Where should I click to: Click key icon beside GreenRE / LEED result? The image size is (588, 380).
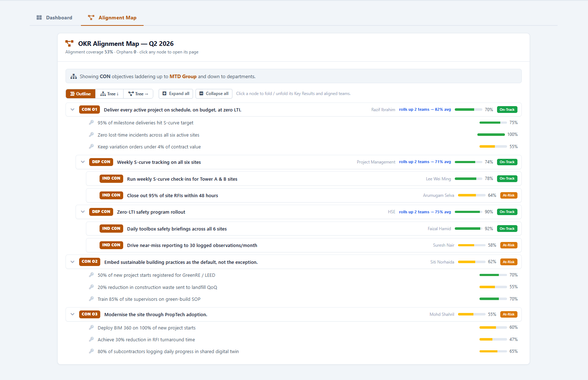coord(91,275)
